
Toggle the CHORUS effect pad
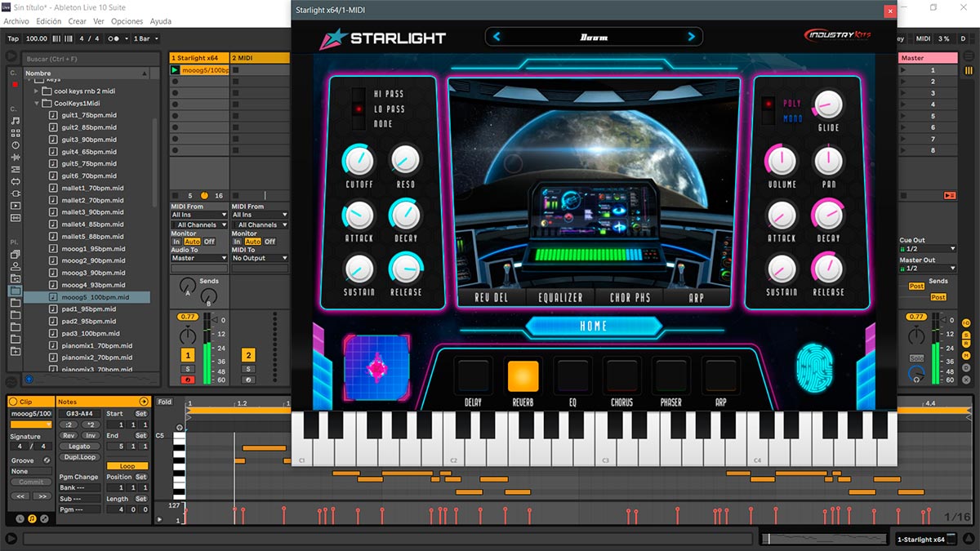click(621, 375)
